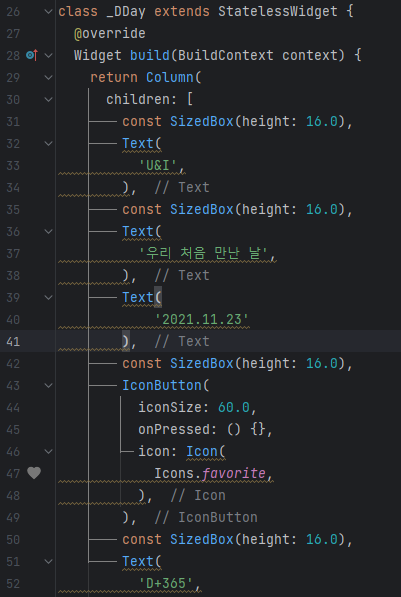Fold the icon: Icon block on line 46
Image resolution: width=401 pixels, height=597 pixels.
pyautogui.click(x=48, y=452)
